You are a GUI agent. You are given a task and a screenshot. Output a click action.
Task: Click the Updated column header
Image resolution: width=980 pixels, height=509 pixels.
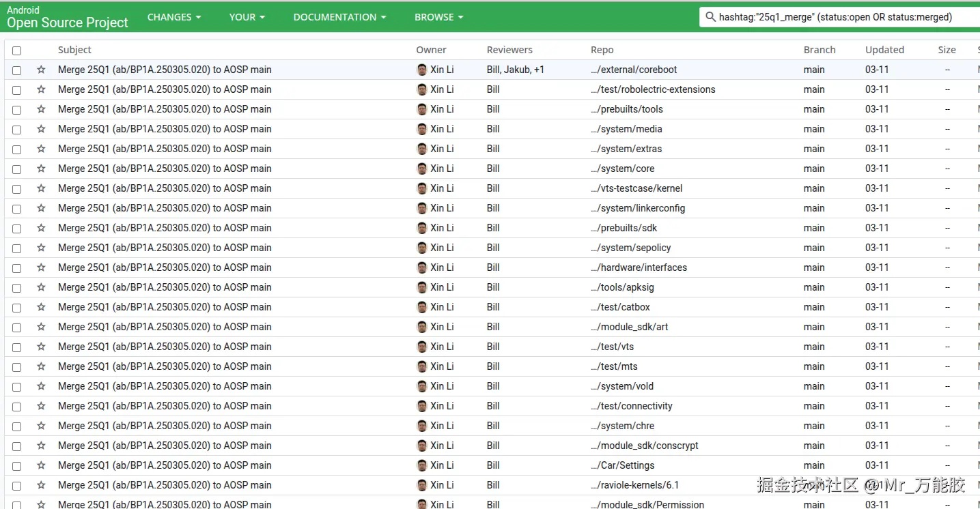point(884,50)
